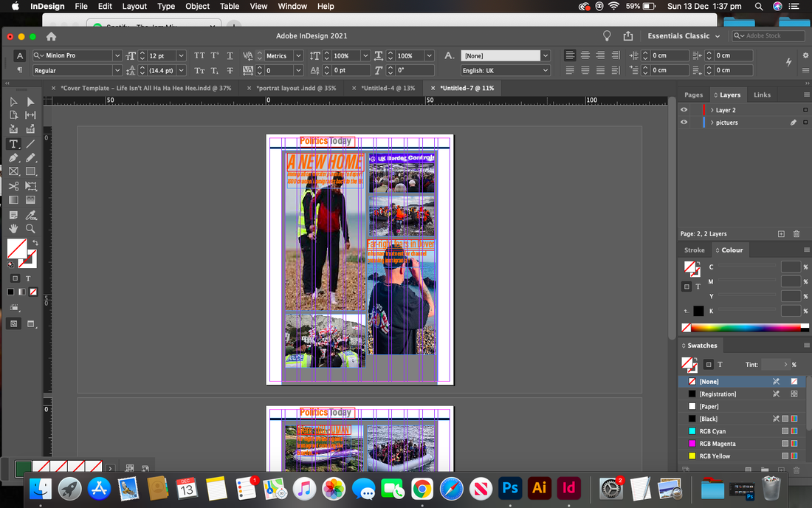The width and height of the screenshot is (812, 508).
Task: Select the Eyedropper tool
Action: [30, 215]
